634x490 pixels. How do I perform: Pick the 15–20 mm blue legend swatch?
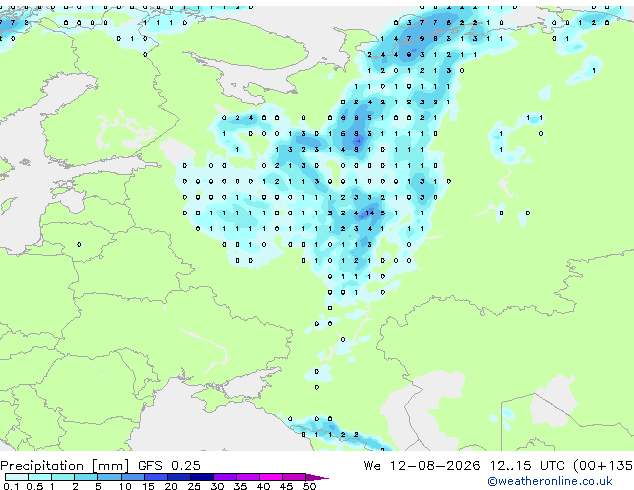[x=155, y=477]
